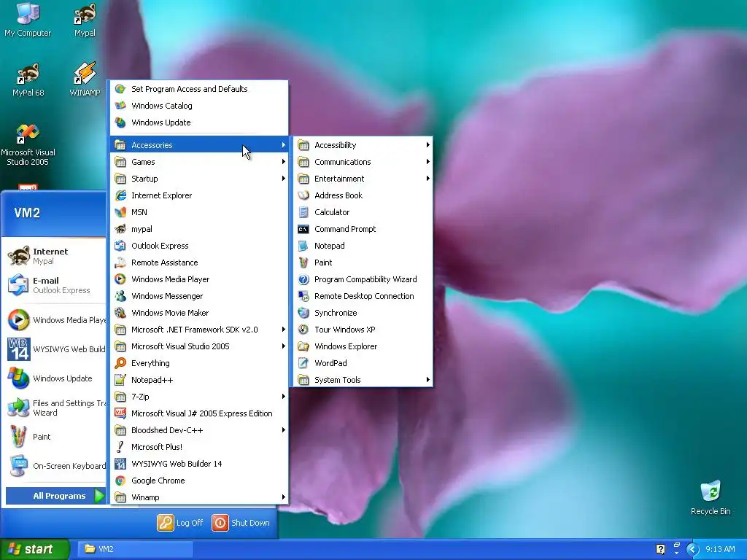747x560 pixels.
Task: Open Notepad in Accessories submenu
Action: pos(363,246)
